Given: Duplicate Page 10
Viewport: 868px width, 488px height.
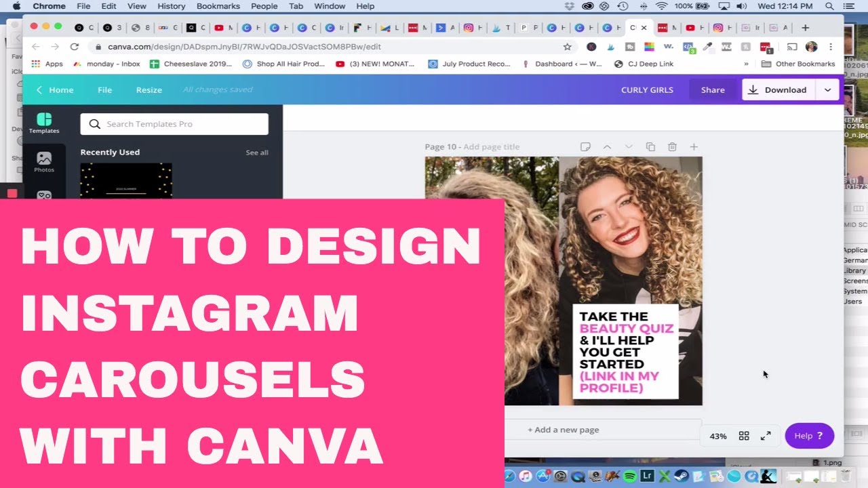Looking at the screenshot, I should [650, 146].
